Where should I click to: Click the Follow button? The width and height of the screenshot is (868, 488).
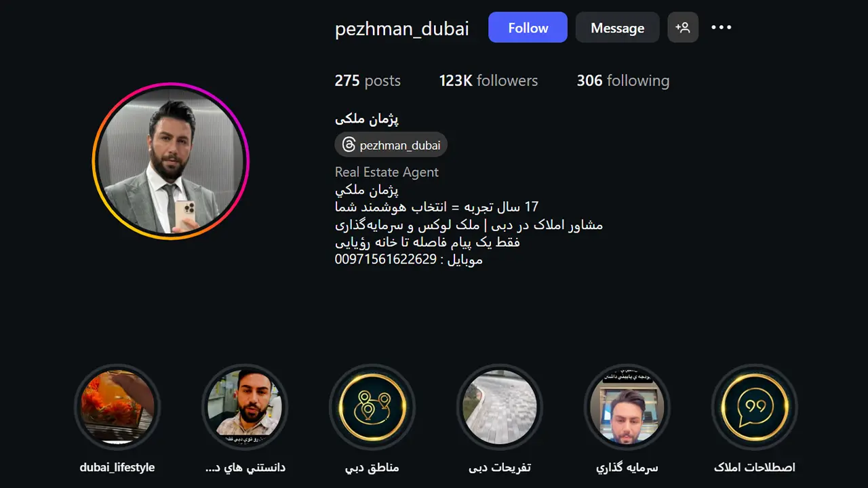tap(528, 28)
